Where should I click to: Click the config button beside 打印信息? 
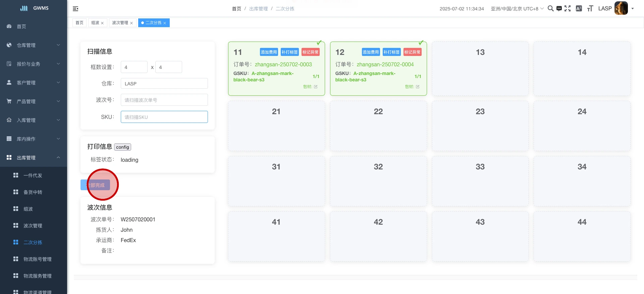[122, 147]
